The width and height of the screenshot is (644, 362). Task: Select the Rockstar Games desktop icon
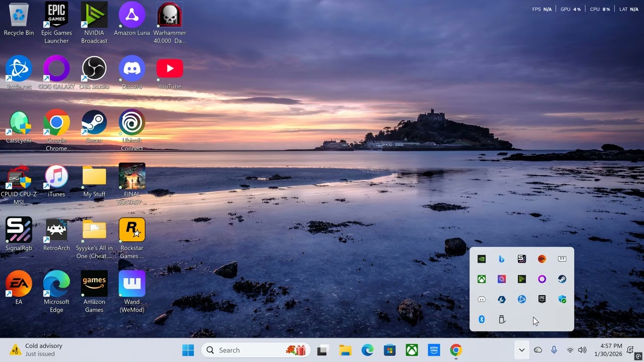tap(132, 239)
